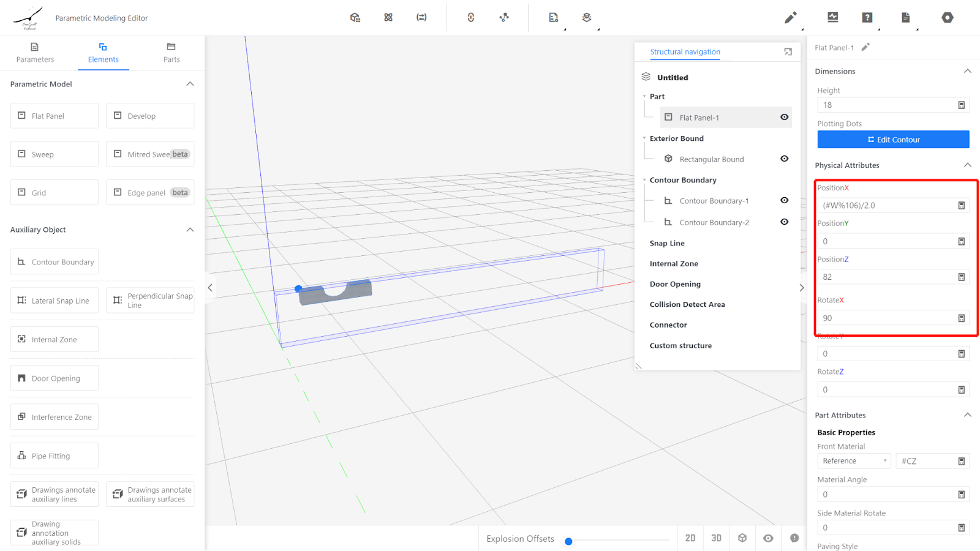
Task: Click the Edit Contour button
Action: tap(893, 140)
